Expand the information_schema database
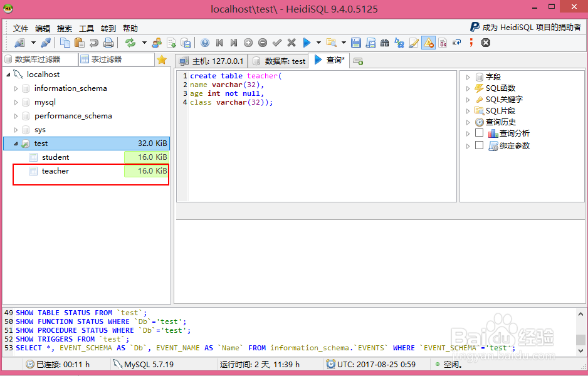The image size is (588, 376). (16, 88)
